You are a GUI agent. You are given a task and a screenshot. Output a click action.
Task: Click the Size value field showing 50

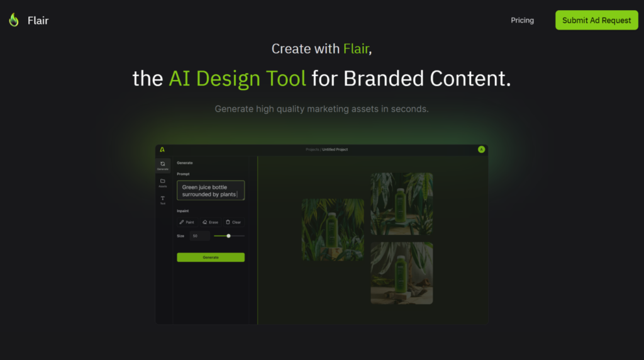coord(199,236)
